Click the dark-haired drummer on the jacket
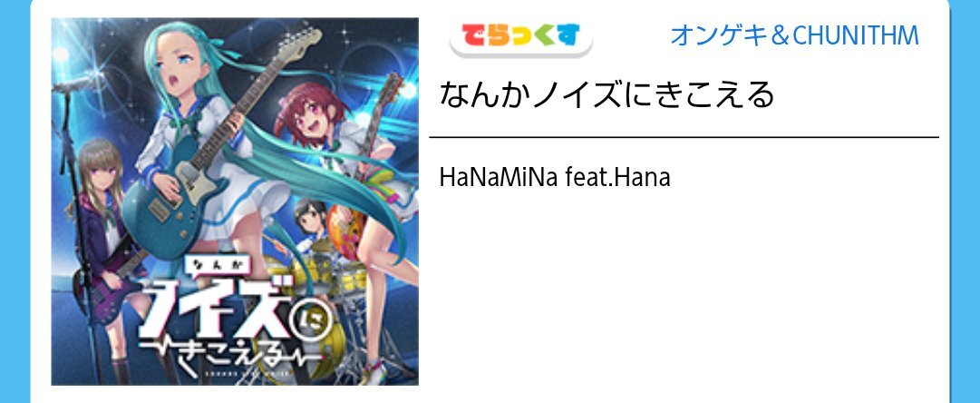Image resolution: width=980 pixels, height=403 pixels. click(309, 219)
